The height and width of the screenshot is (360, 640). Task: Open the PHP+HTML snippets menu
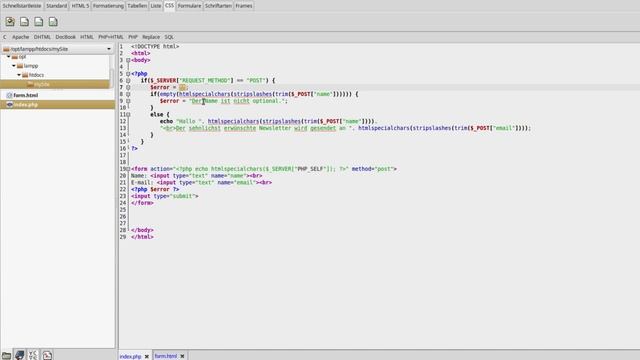pyautogui.click(x=111, y=37)
